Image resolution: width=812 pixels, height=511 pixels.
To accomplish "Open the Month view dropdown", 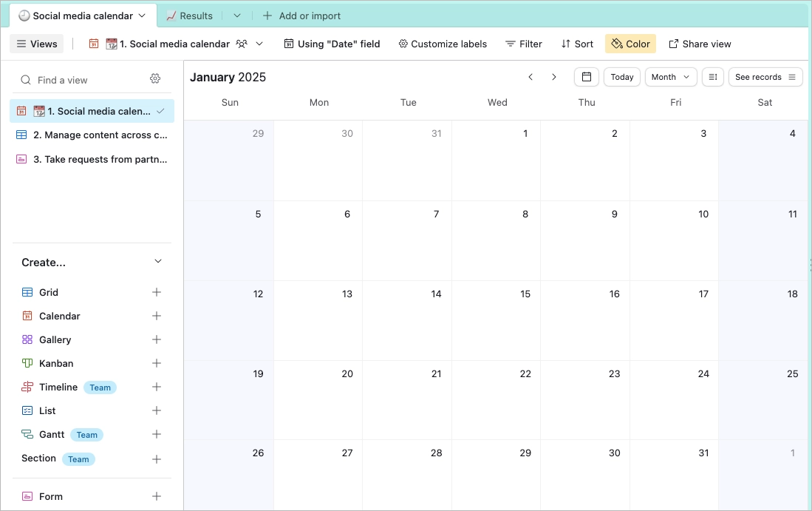I will pos(669,77).
